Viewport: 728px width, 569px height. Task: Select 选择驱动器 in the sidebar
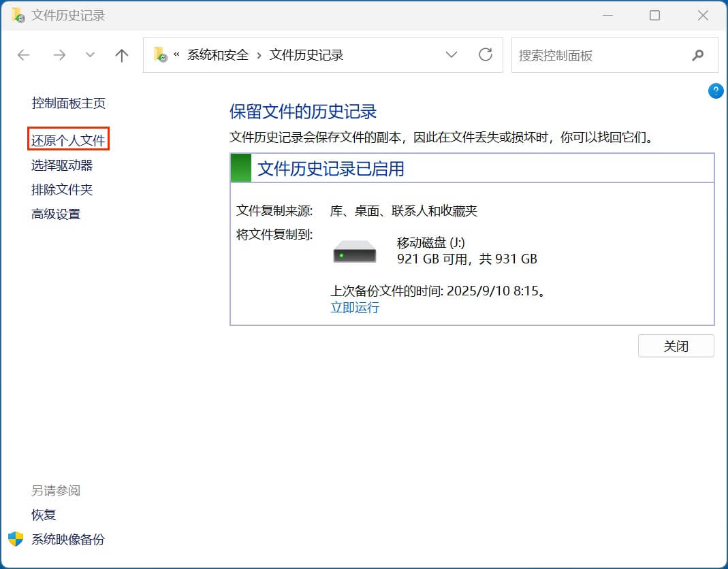[63, 165]
